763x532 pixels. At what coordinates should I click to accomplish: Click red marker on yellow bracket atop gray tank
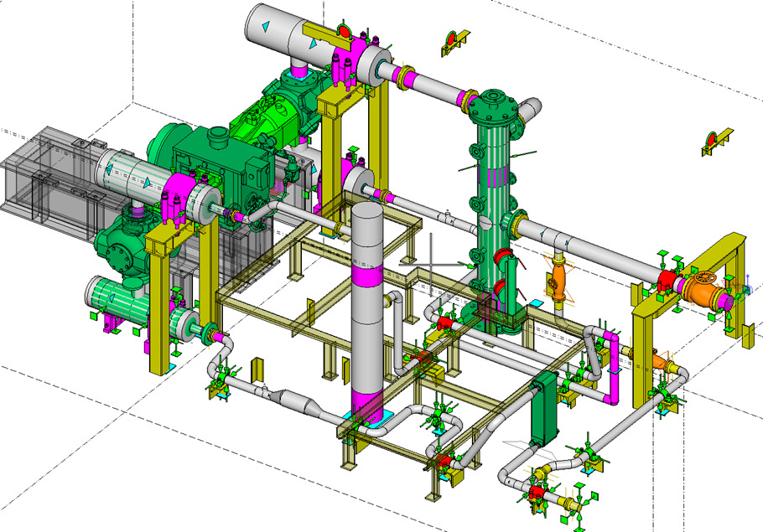coord(342,32)
